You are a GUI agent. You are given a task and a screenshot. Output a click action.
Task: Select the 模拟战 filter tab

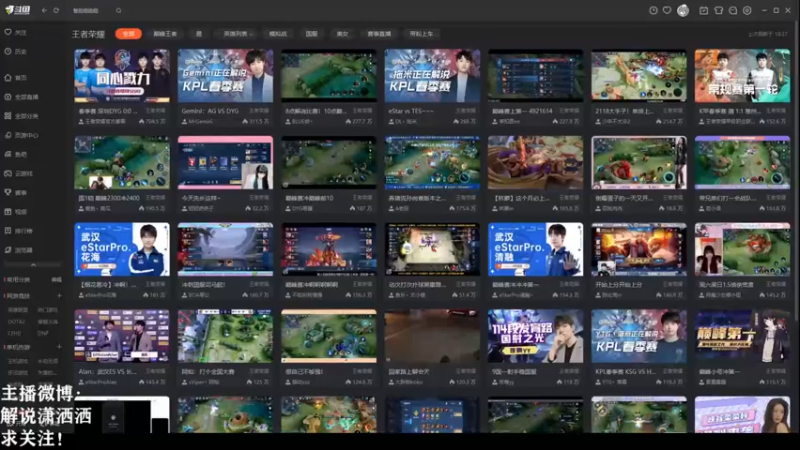278,34
